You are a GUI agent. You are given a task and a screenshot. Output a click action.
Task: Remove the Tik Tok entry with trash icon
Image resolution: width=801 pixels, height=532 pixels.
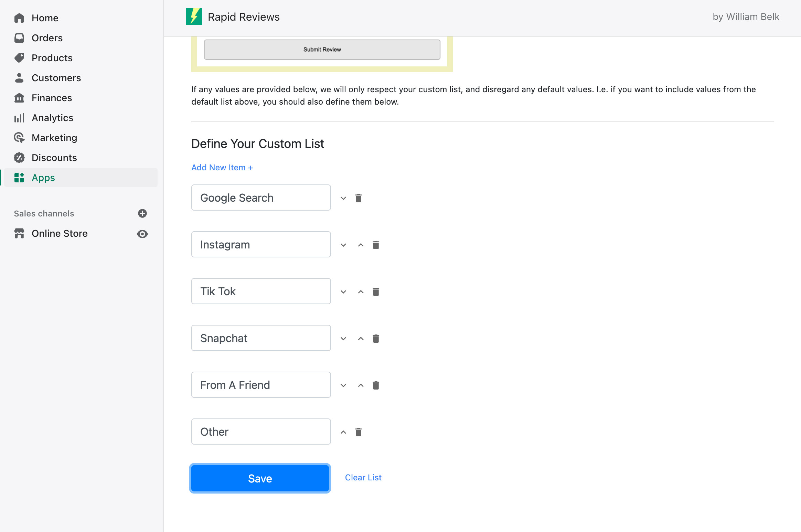(376, 292)
